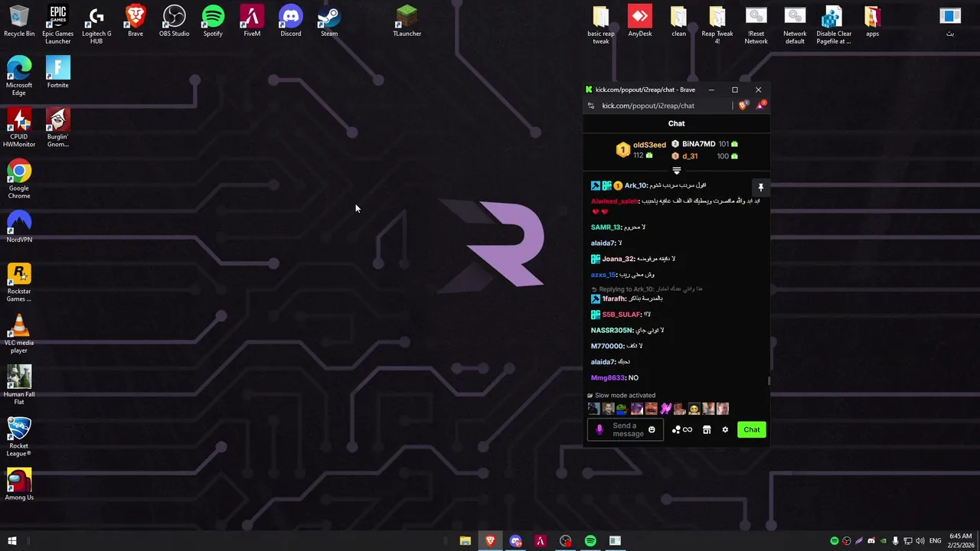Select the clean folder on desktop
Image resolution: width=980 pixels, height=551 pixels.
[678, 21]
